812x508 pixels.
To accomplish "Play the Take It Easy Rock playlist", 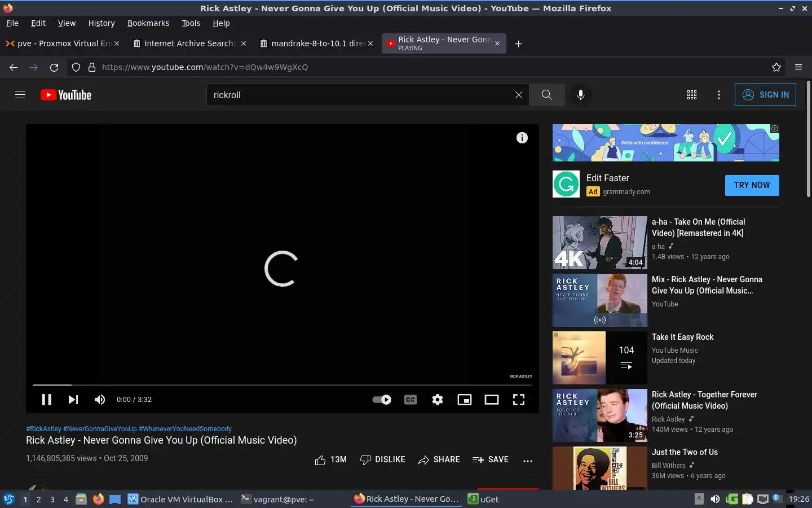I will coord(600,358).
